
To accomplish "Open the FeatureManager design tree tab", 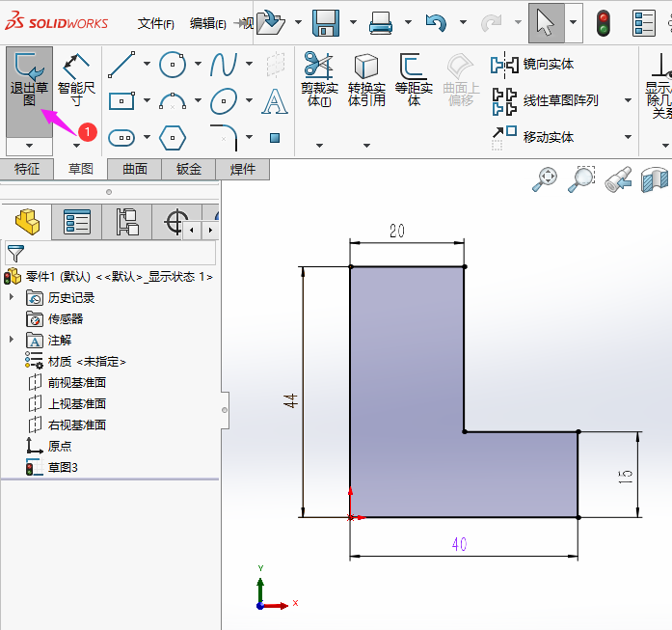I will point(27,222).
